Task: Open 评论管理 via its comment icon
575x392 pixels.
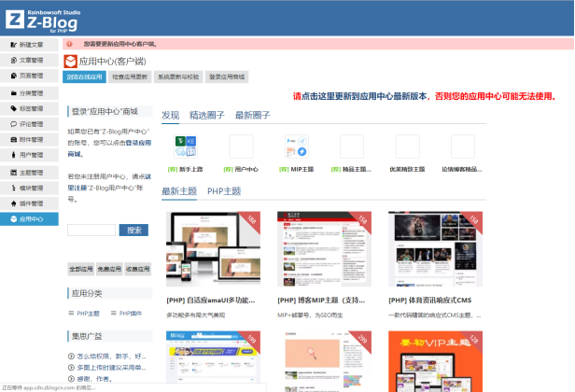Action: [12, 123]
